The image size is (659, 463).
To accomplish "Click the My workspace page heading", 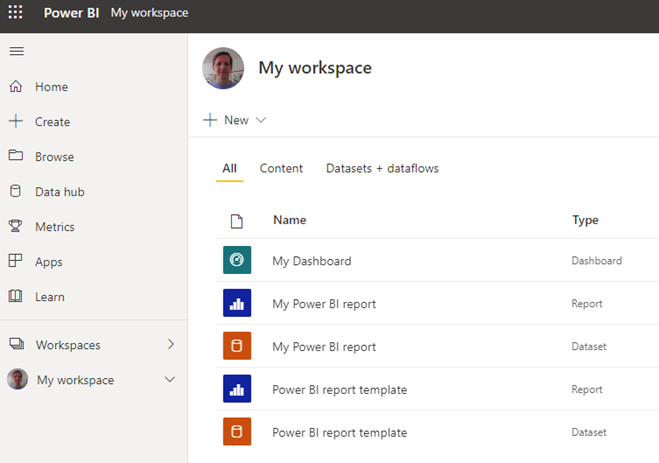I will point(315,68).
